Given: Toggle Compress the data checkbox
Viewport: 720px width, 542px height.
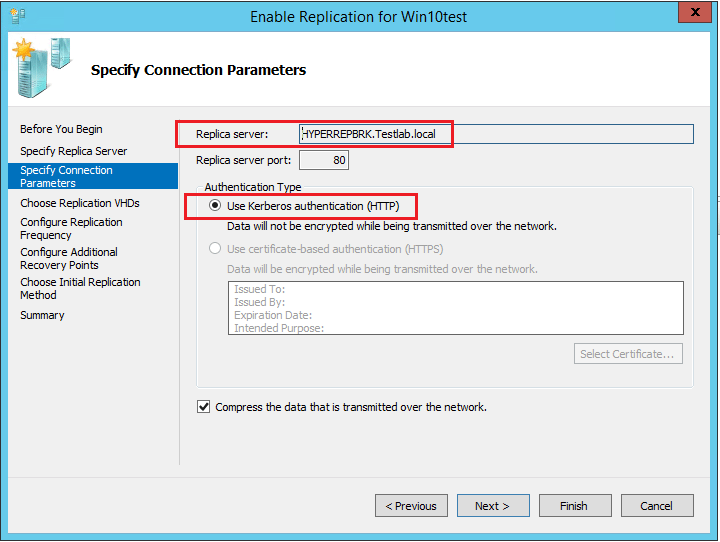Looking at the screenshot, I should tap(203, 407).
